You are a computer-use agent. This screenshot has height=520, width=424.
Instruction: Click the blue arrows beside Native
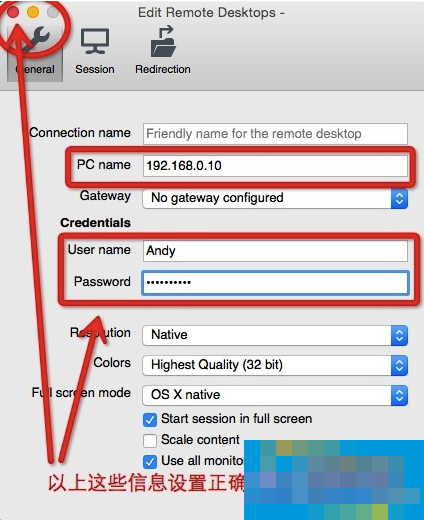pos(399,335)
